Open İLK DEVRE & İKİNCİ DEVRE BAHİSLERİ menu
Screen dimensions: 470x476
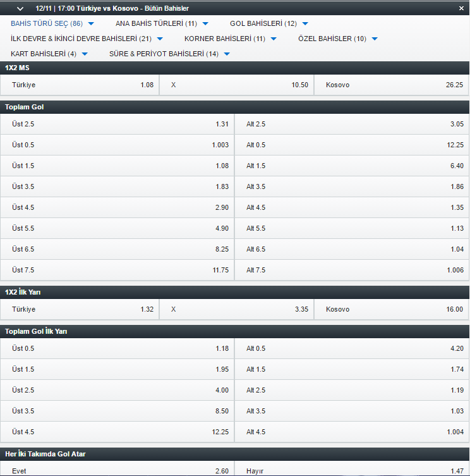[x=87, y=39]
